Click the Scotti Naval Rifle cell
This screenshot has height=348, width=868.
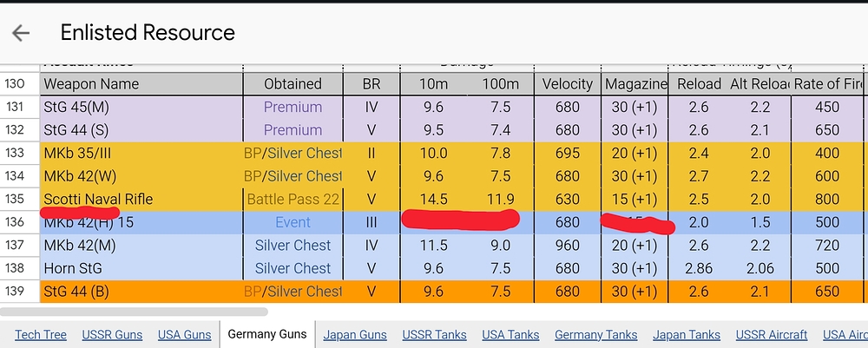point(141,200)
